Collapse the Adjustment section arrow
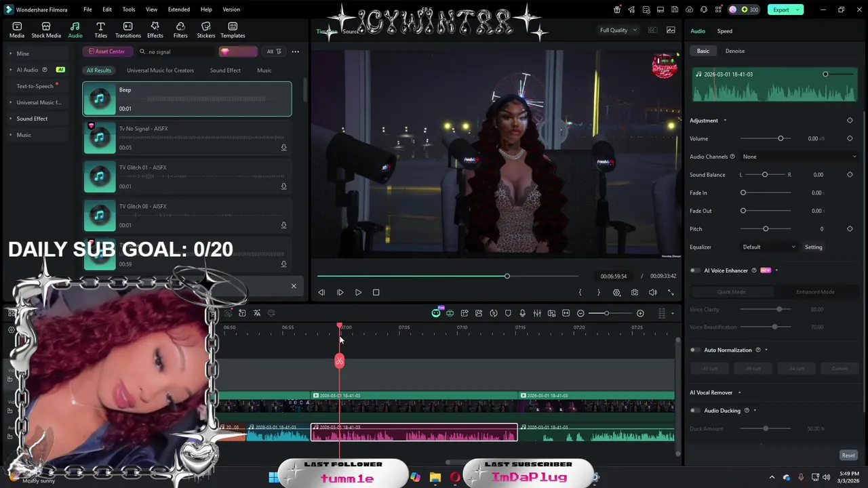868x488 pixels. click(725, 121)
